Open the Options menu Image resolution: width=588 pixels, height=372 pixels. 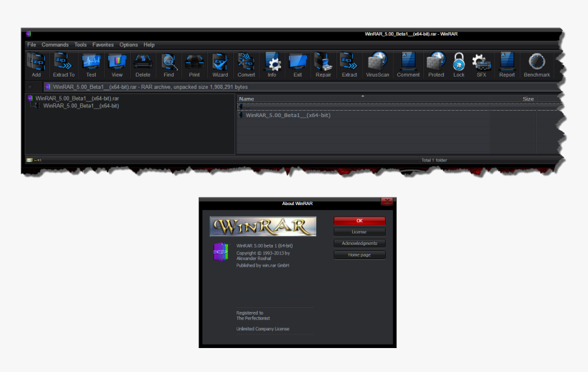[x=129, y=44]
